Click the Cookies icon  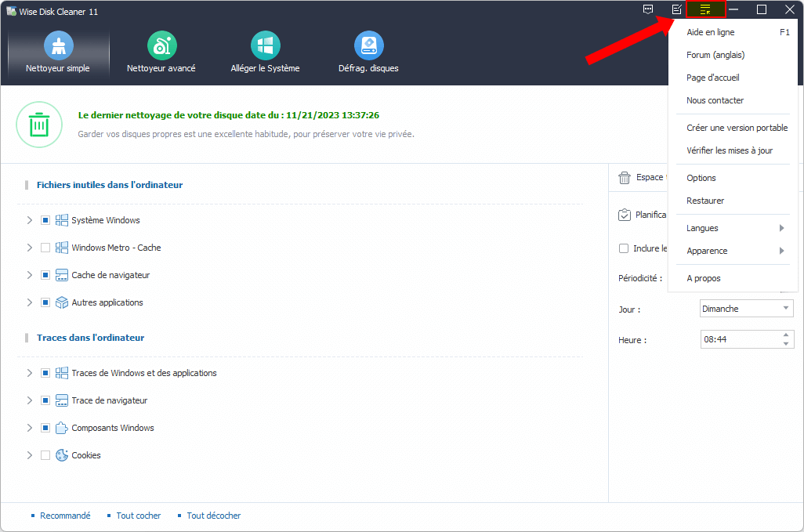tap(62, 455)
